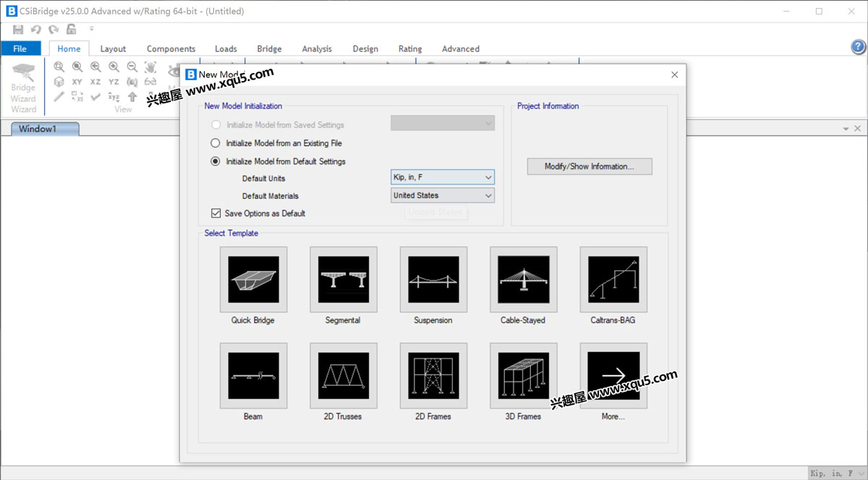This screenshot has height=480, width=868.
Task: Click the zoom in magnifier icon
Action: (x=114, y=67)
